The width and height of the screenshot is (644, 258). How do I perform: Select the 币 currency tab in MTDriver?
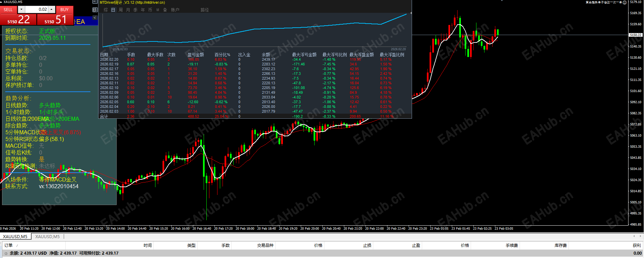click(x=150, y=10)
